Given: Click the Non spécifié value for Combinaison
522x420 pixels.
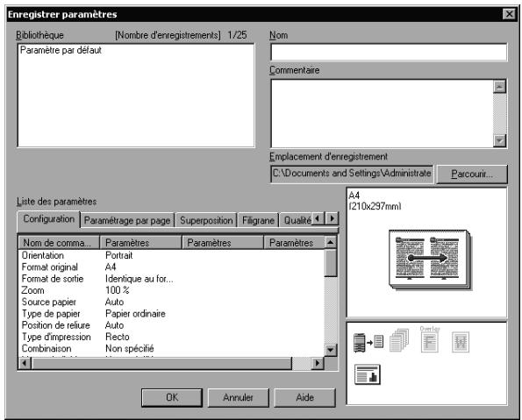Looking at the screenshot, I should tap(130, 348).
